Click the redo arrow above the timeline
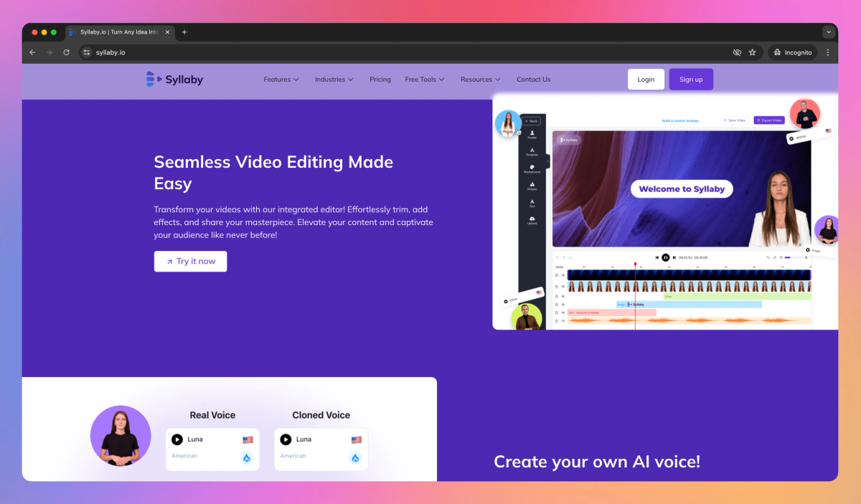 click(775, 257)
